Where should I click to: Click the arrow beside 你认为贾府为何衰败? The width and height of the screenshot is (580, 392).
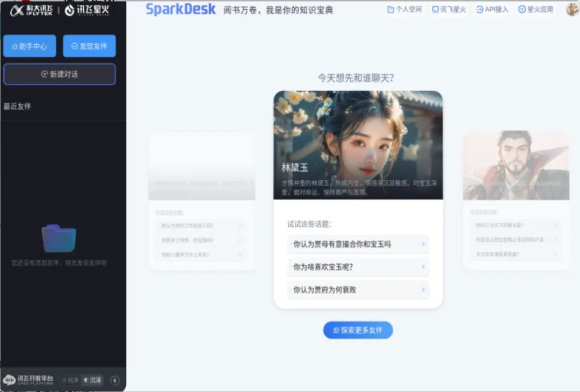tap(423, 289)
